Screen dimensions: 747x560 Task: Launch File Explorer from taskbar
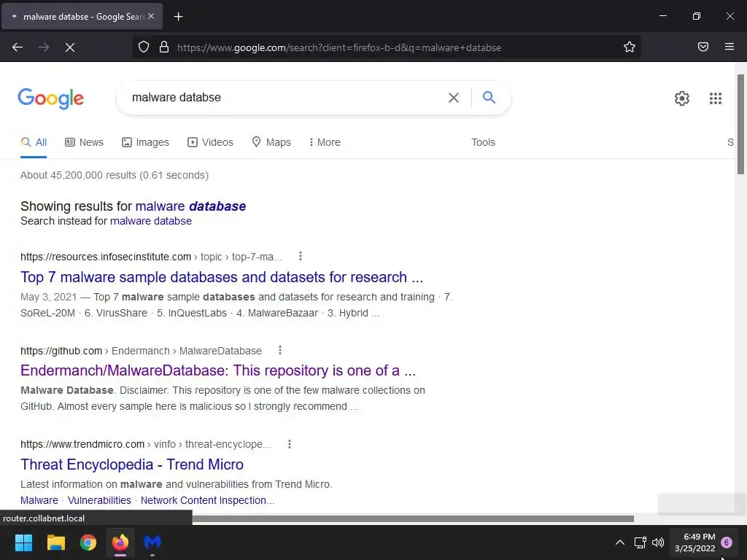pos(55,542)
